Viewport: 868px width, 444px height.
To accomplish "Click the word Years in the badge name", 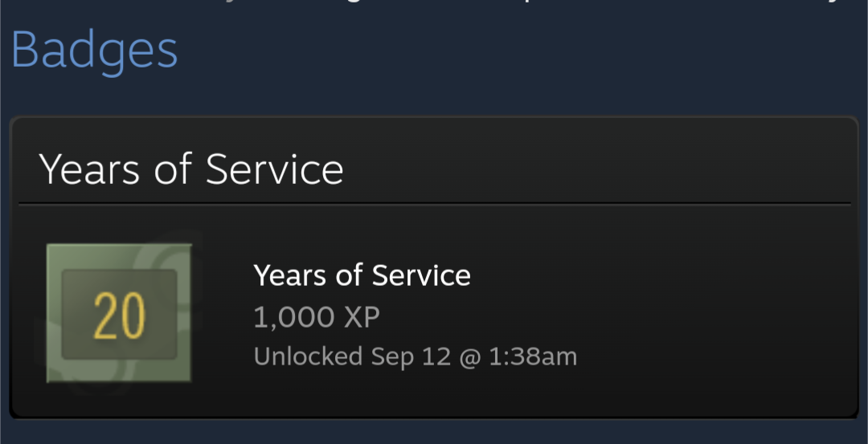I will click(x=290, y=275).
